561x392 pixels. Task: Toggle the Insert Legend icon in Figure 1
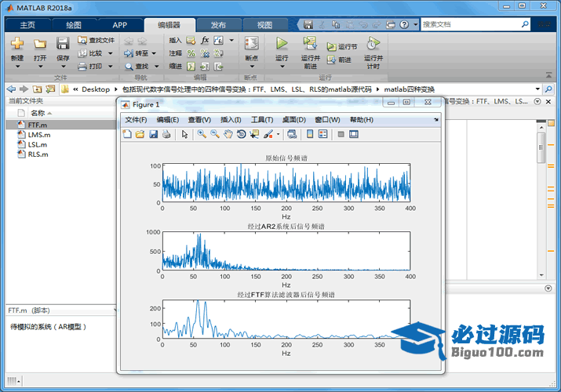(x=322, y=134)
